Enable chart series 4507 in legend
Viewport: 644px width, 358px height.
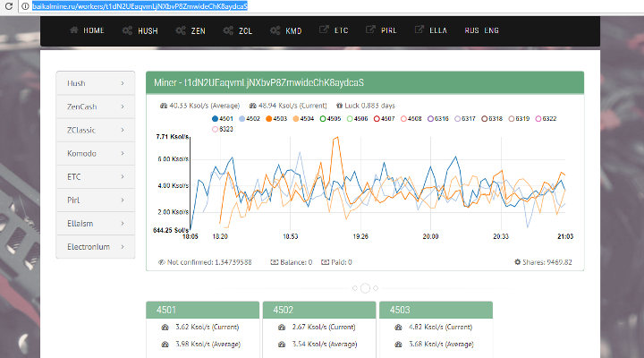(385, 119)
